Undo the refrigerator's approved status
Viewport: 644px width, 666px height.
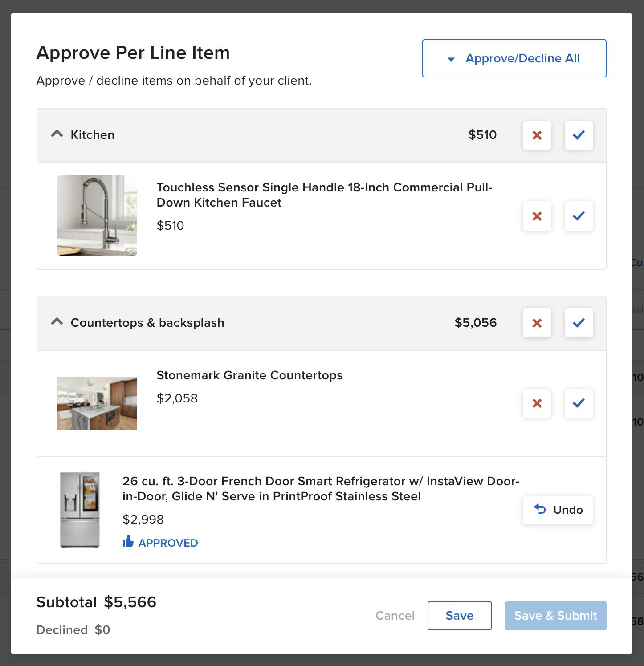558,510
